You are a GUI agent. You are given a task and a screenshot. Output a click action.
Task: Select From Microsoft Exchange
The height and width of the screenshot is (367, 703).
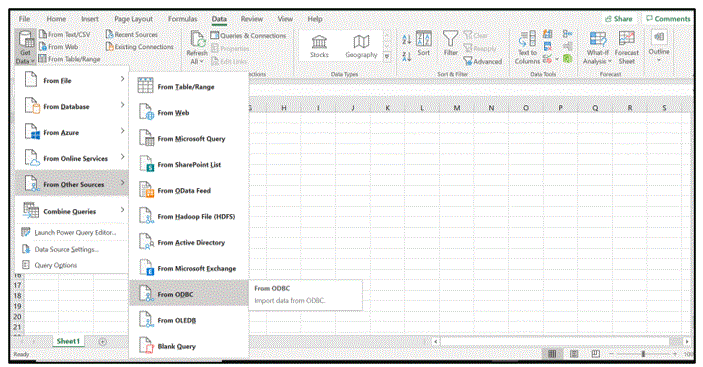coord(189,268)
